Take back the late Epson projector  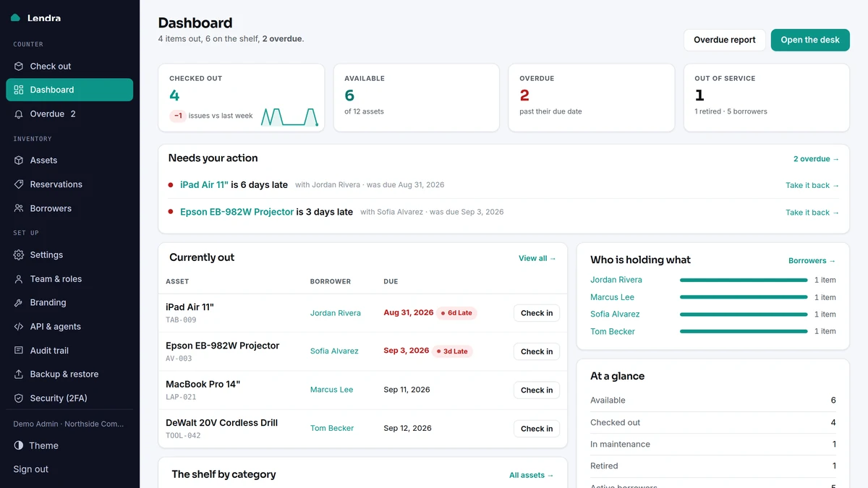click(812, 213)
